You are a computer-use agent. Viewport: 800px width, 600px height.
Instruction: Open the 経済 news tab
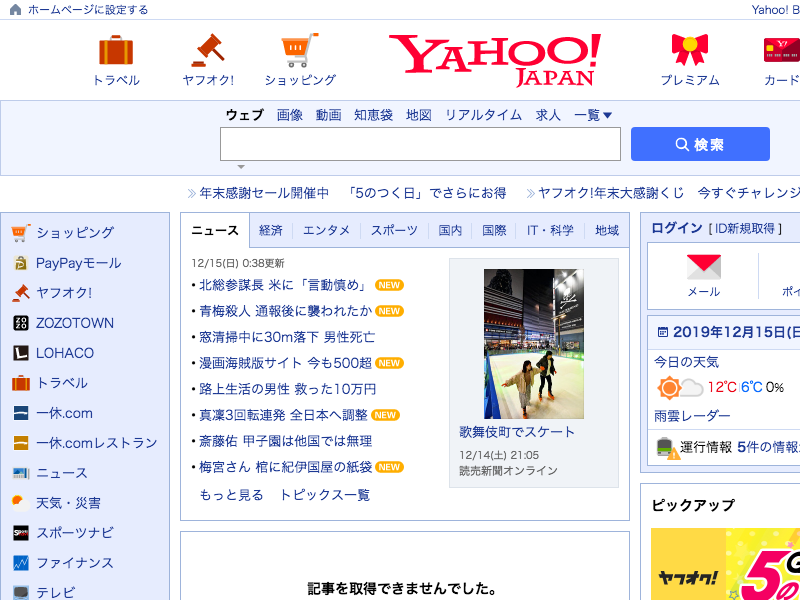coord(270,231)
